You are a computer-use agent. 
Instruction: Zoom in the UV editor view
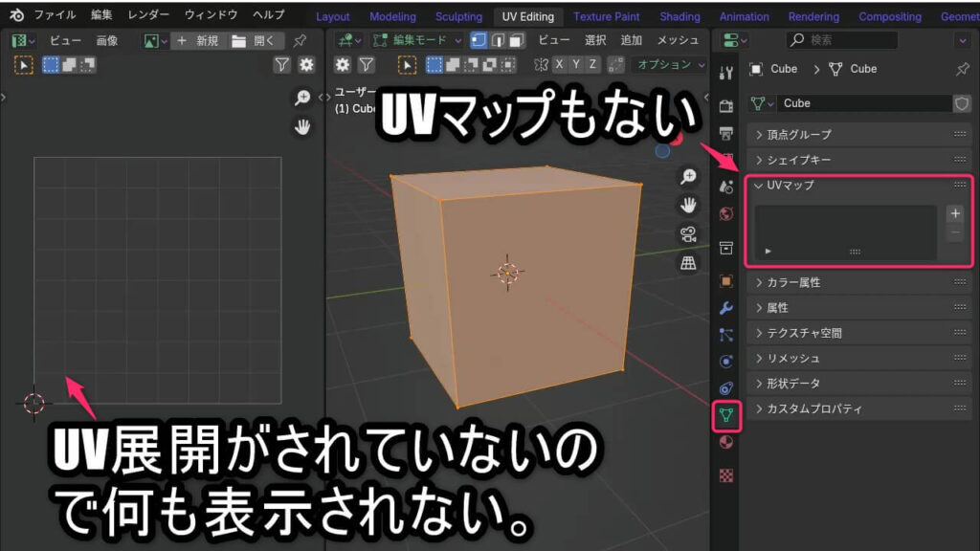point(302,99)
